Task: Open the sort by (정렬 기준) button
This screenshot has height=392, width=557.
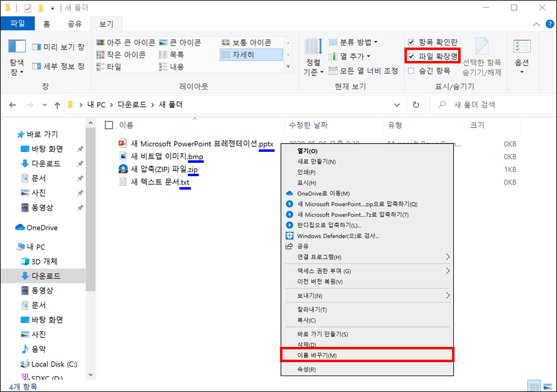Action: 314,57
